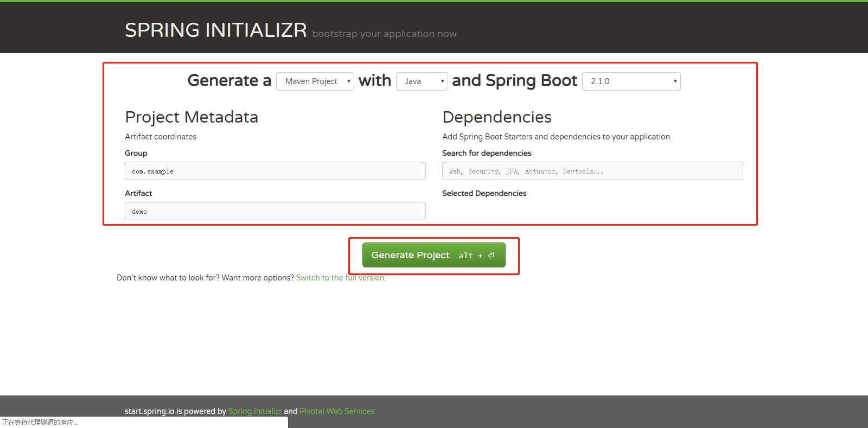Click the Project Metadata heading
The image size is (868, 428).
pyautogui.click(x=192, y=117)
